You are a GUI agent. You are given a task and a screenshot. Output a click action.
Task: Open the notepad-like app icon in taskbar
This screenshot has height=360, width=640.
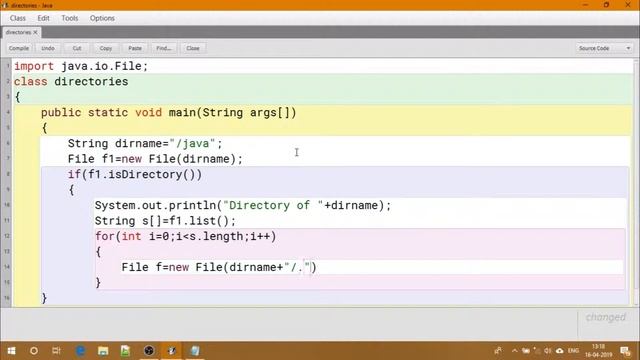point(195,351)
